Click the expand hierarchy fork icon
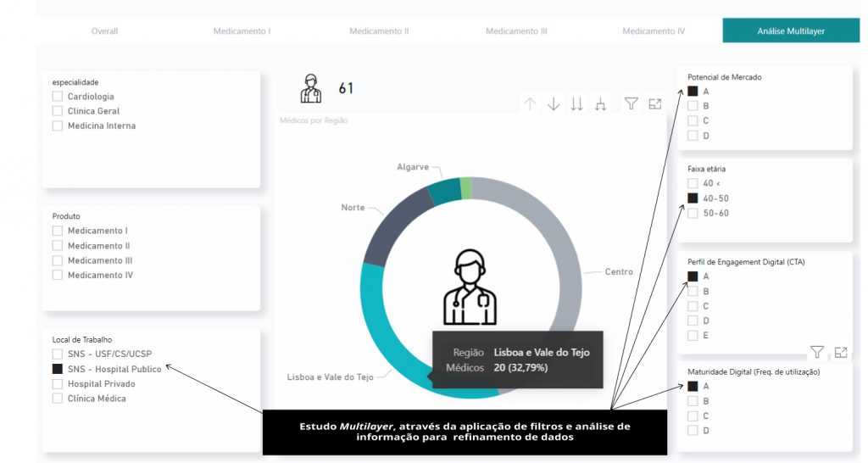This screenshot has height=463, width=868. point(601,104)
